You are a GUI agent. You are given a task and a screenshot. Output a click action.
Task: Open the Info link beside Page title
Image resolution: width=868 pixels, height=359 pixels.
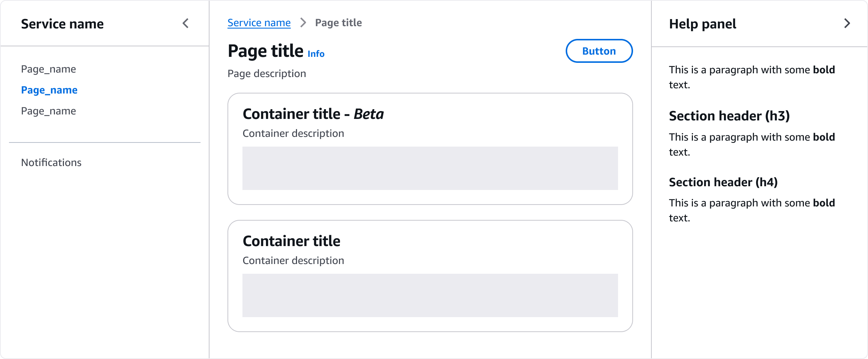(316, 54)
